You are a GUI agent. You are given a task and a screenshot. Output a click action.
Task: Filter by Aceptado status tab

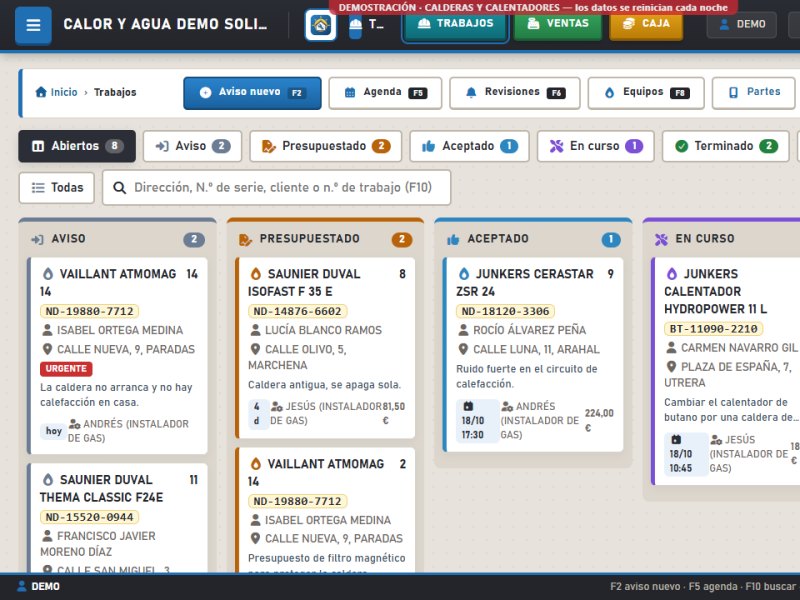[469, 146]
